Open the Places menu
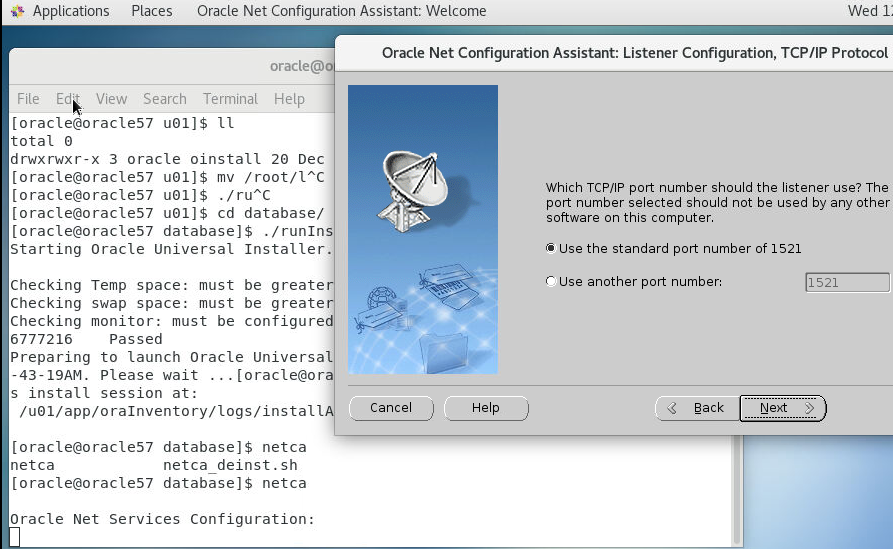 [151, 11]
